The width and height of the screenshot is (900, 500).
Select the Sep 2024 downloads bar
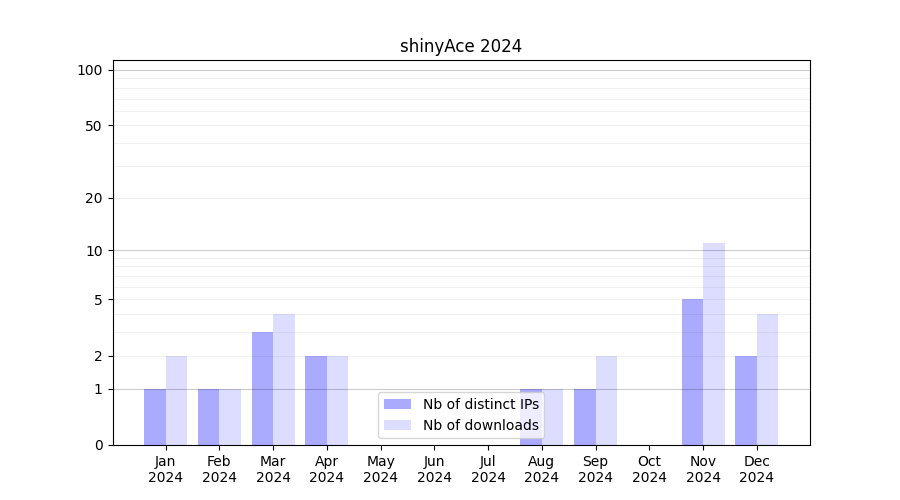pyautogui.click(x=606, y=400)
